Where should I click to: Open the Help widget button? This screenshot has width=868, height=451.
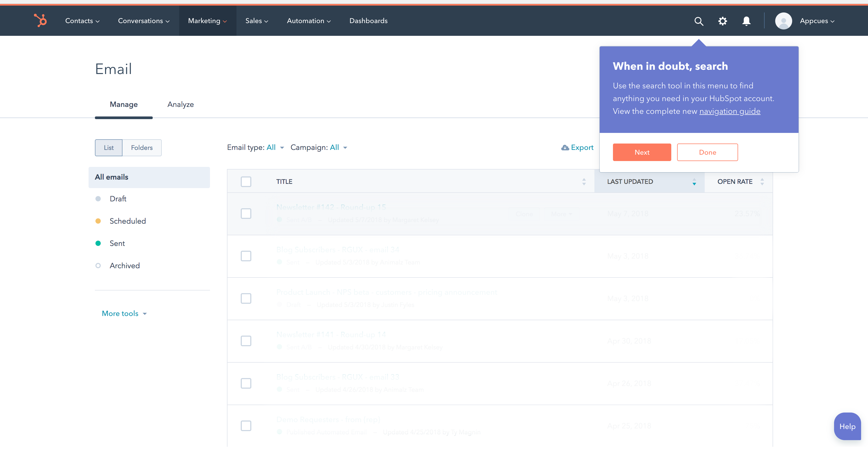[x=847, y=426]
